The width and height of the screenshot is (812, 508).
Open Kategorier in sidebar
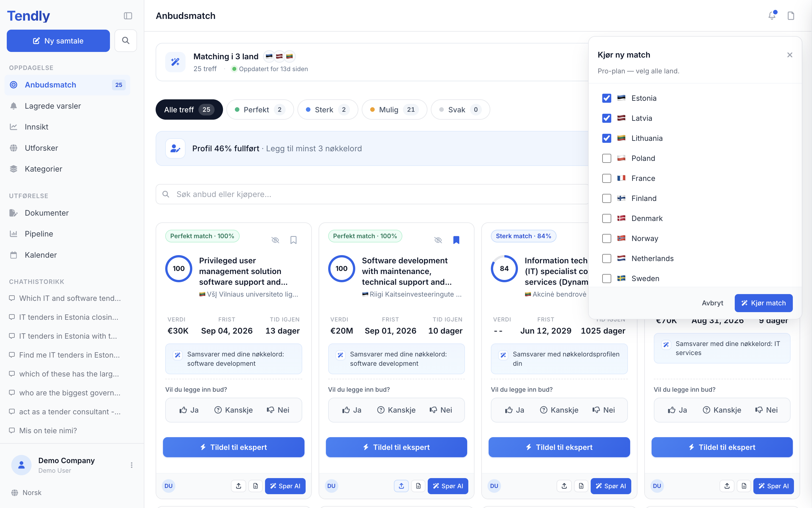tap(67, 169)
